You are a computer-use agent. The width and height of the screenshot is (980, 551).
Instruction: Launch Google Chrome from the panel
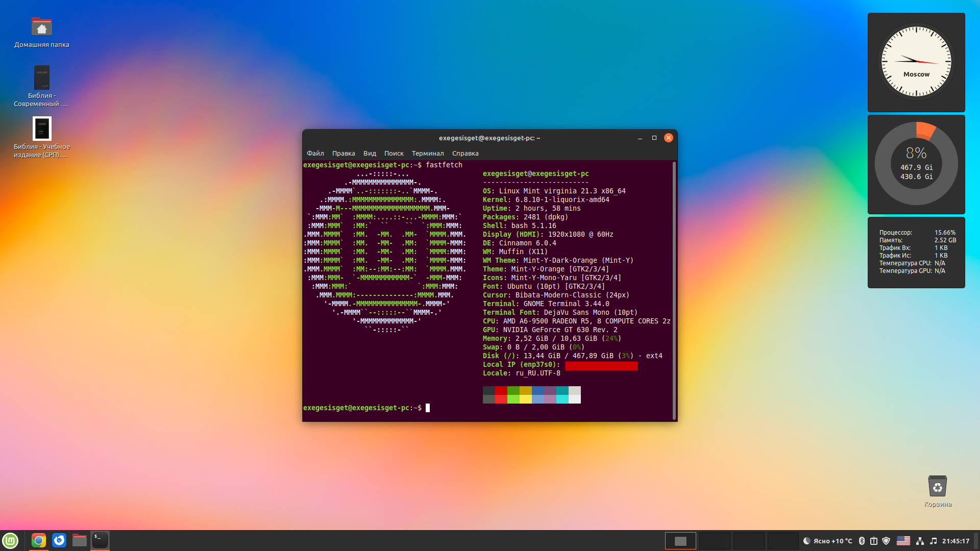pyautogui.click(x=39, y=541)
